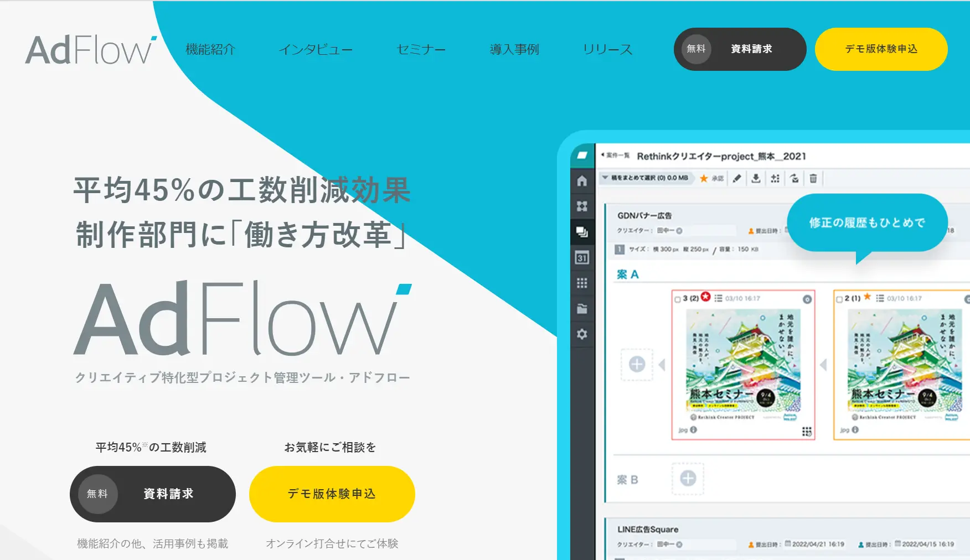970x560 pixels.
Task: Click the orange star 承認 toolbar button
Action: [x=711, y=178]
